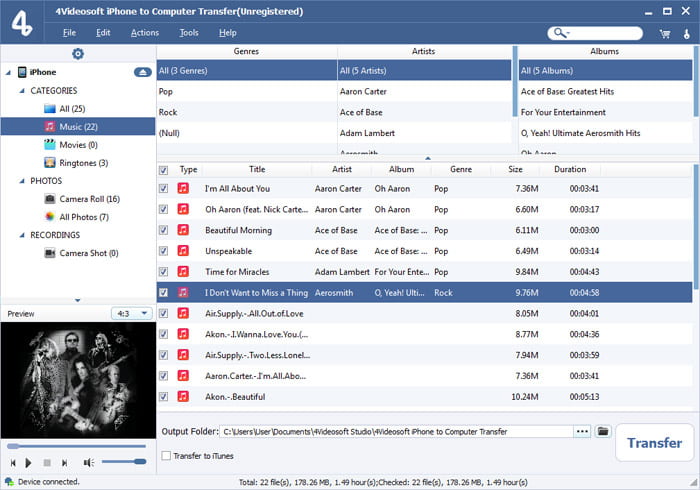Image resolution: width=700 pixels, height=490 pixels.
Task: Collapse filter panel with up arrow
Action: (x=428, y=158)
